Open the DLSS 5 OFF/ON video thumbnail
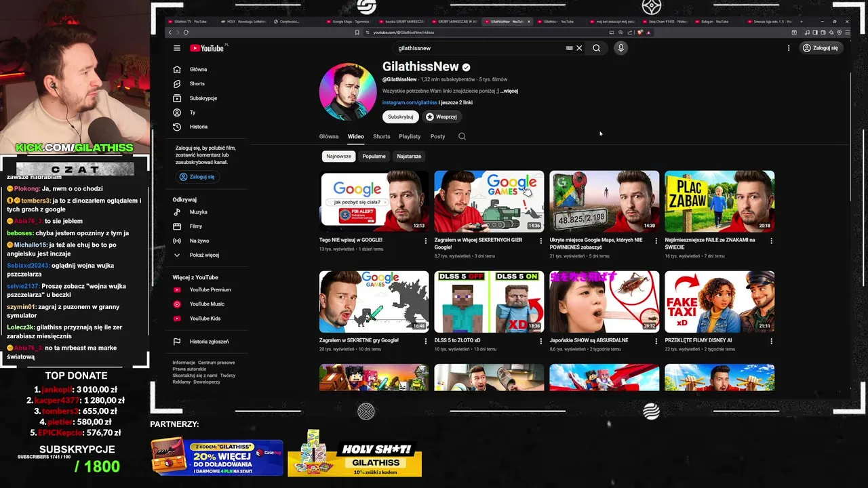The width and height of the screenshot is (868, 488). click(x=489, y=302)
